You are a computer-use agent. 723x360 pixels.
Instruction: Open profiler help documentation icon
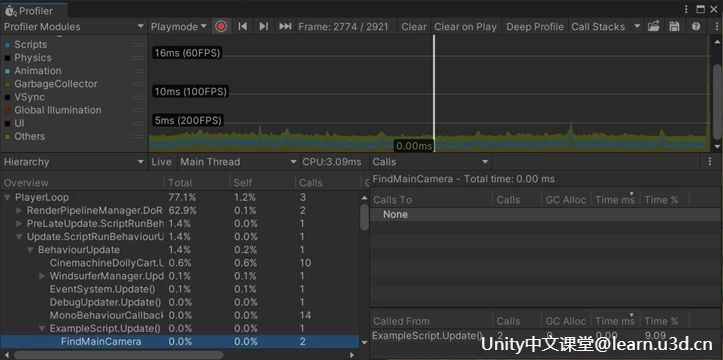point(696,27)
